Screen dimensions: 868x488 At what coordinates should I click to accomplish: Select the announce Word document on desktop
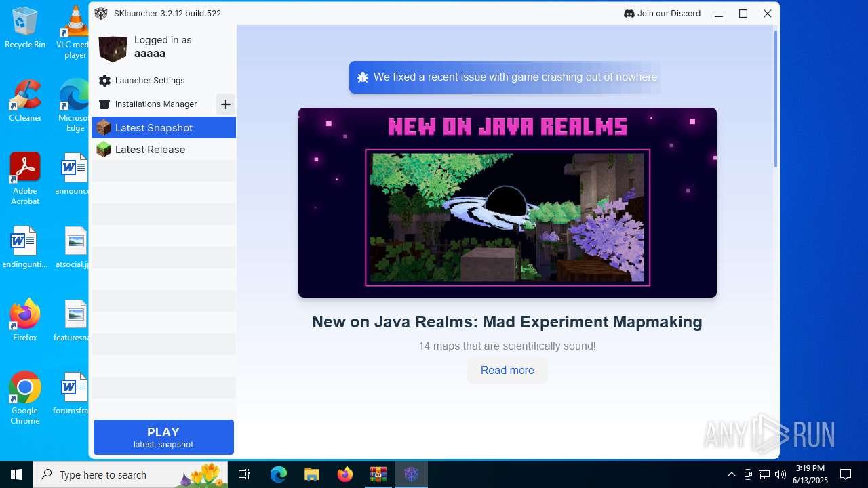[73, 175]
